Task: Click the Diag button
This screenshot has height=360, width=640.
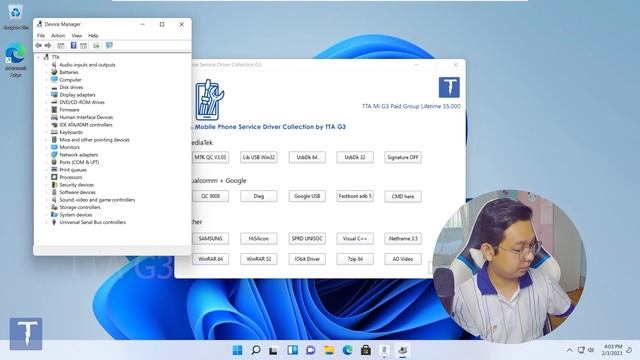Action: point(259,196)
